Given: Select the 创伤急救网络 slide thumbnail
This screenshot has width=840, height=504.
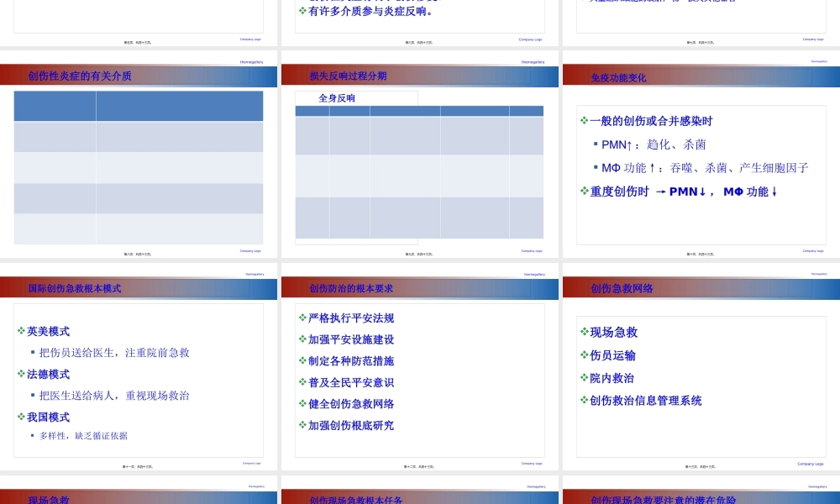Looking at the screenshot, I should tap(701, 370).
